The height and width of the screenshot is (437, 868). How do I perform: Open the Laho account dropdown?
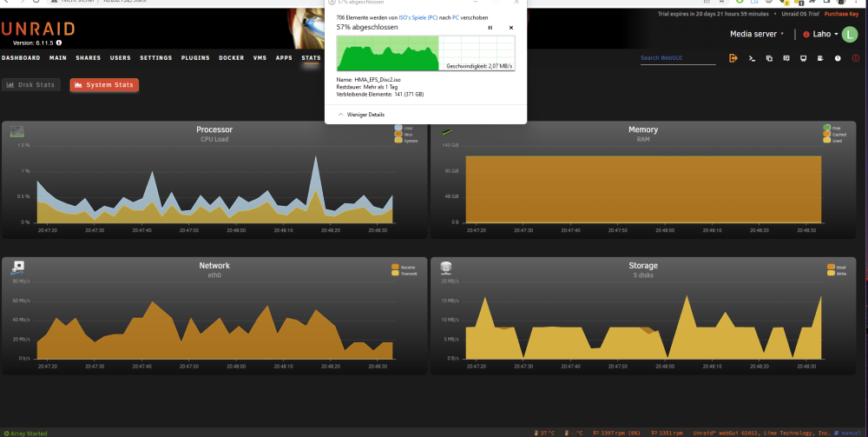coord(825,35)
